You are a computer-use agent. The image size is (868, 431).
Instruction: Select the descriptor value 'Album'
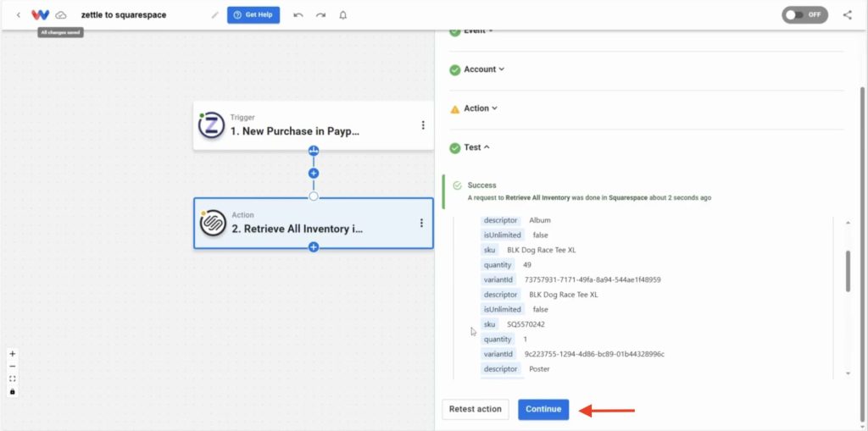pyautogui.click(x=540, y=220)
